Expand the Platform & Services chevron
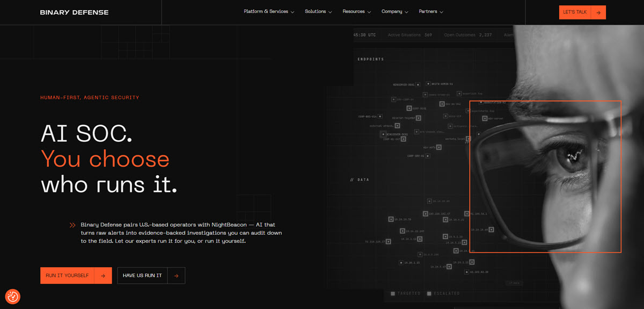 (x=292, y=12)
